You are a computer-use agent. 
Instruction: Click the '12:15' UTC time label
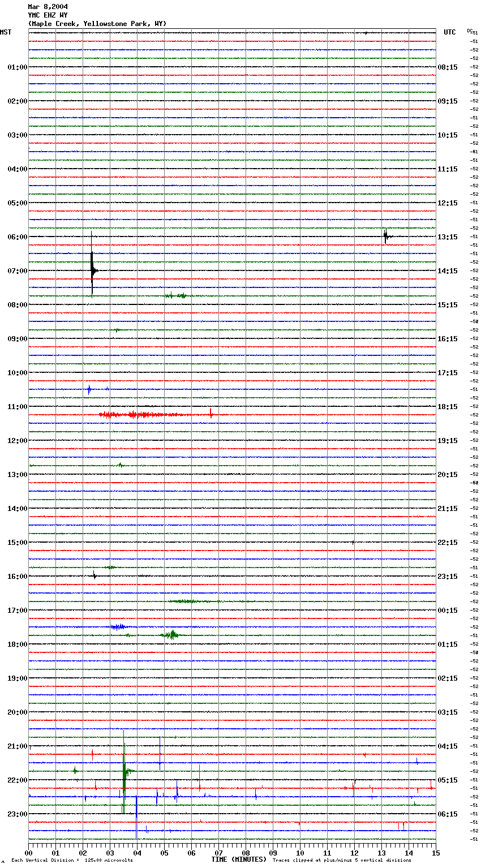tap(448, 203)
